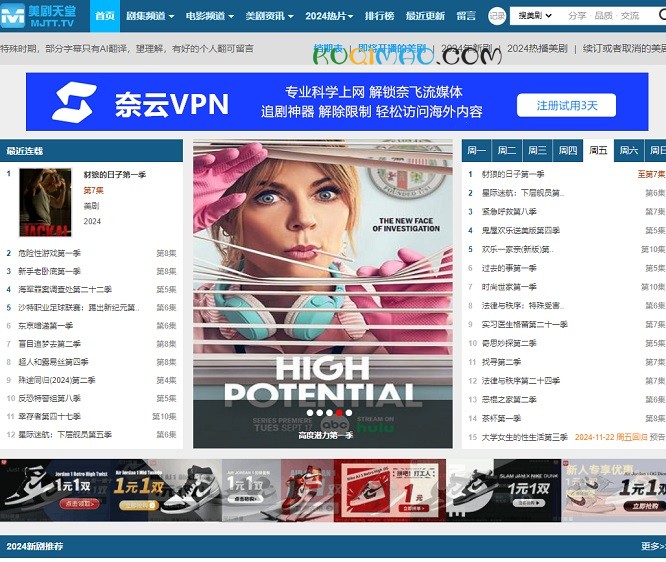Open 时尚世家第一季 entry

click(x=509, y=287)
